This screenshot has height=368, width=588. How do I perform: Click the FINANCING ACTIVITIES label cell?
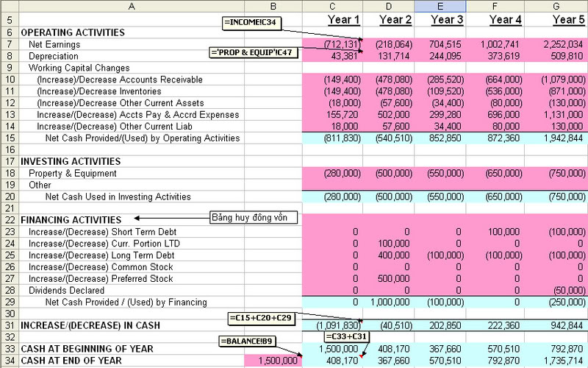click(x=71, y=219)
